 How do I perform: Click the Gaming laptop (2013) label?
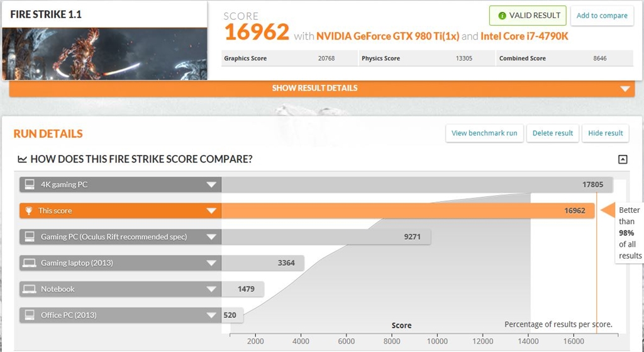coord(77,263)
